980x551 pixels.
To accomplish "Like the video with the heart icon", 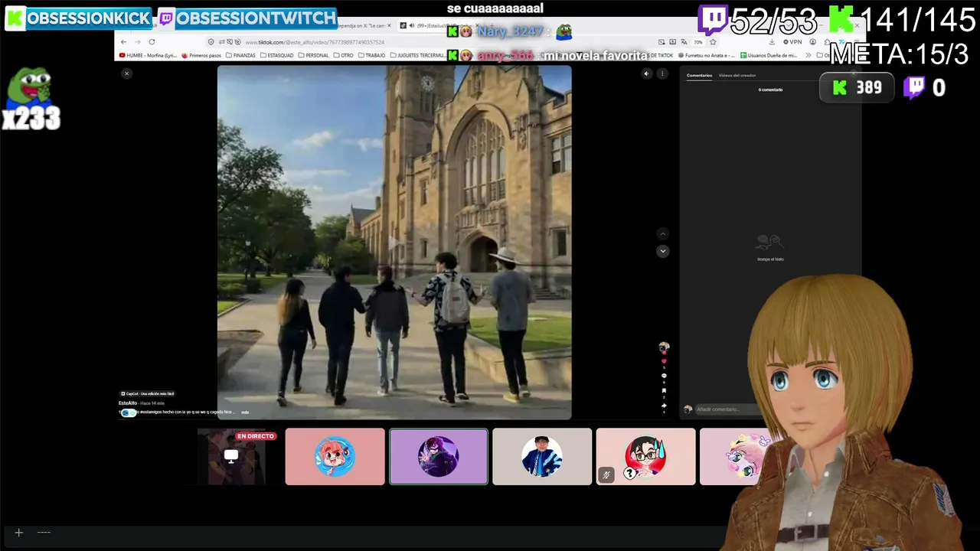I will click(x=664, y=361).
